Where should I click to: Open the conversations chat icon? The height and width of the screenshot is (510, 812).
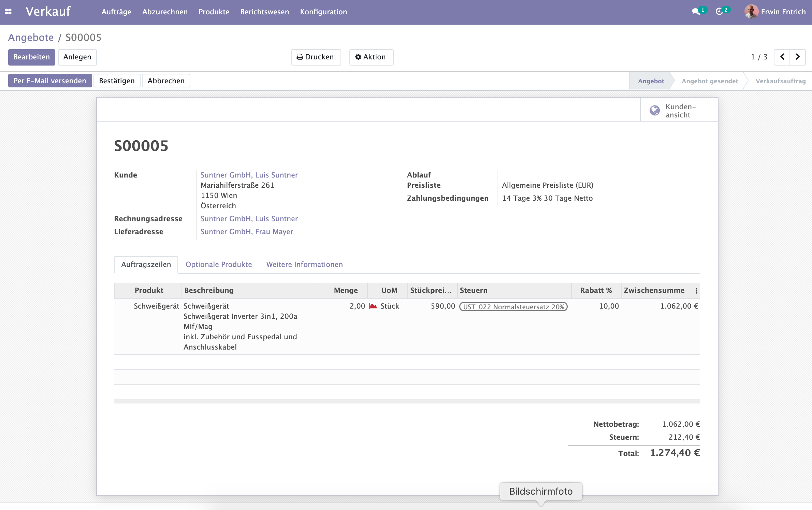click(x=695, y=12)
